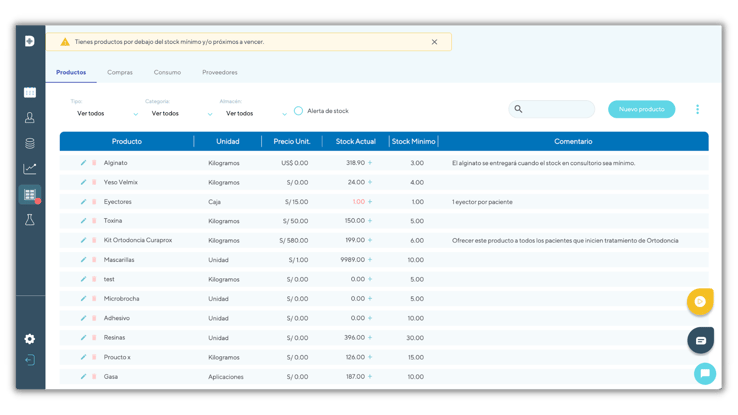Screen dimensions: 738x415
Task: Switch to the Proveedores tab
Action: coord(220,72)
